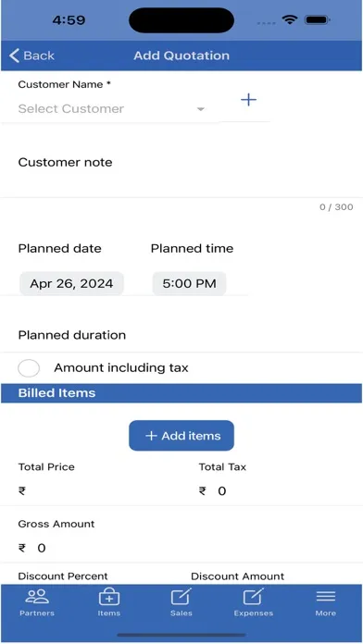
Task: Toggle Amount including tax radio button
Action: (29, 368)
